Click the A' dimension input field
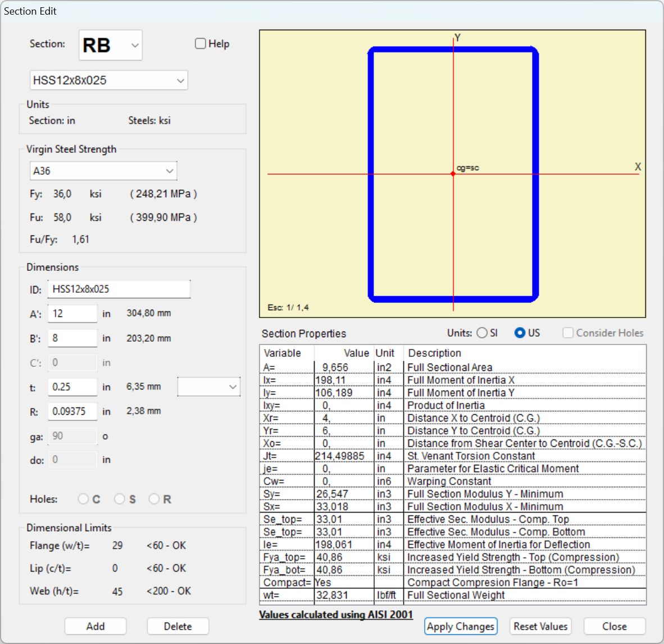 coord(72,314)
